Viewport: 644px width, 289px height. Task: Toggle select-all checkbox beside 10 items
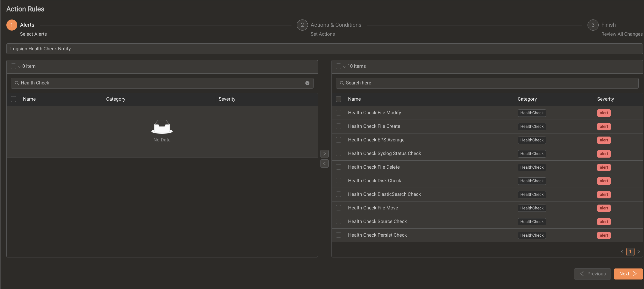pos(338,66)
